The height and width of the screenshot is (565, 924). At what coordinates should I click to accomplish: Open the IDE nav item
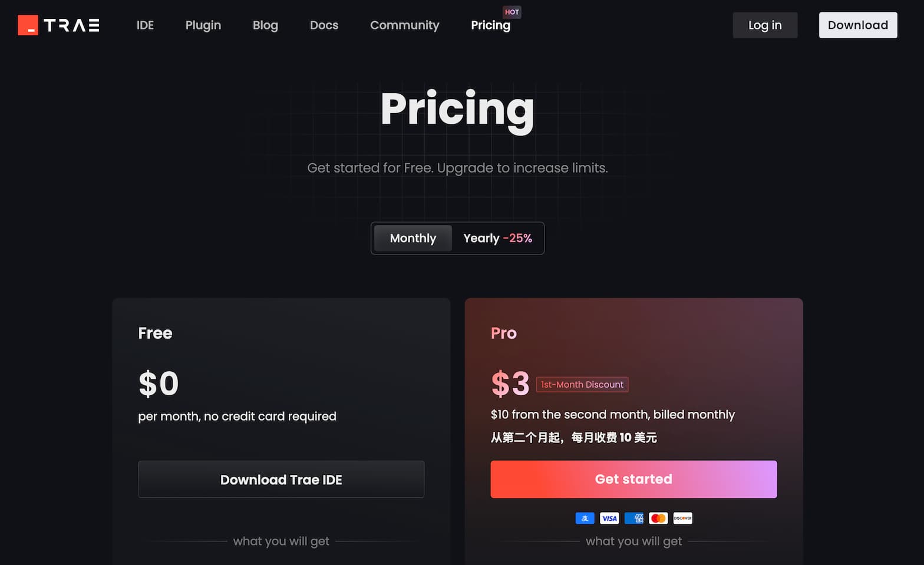[x=145, y=25]
